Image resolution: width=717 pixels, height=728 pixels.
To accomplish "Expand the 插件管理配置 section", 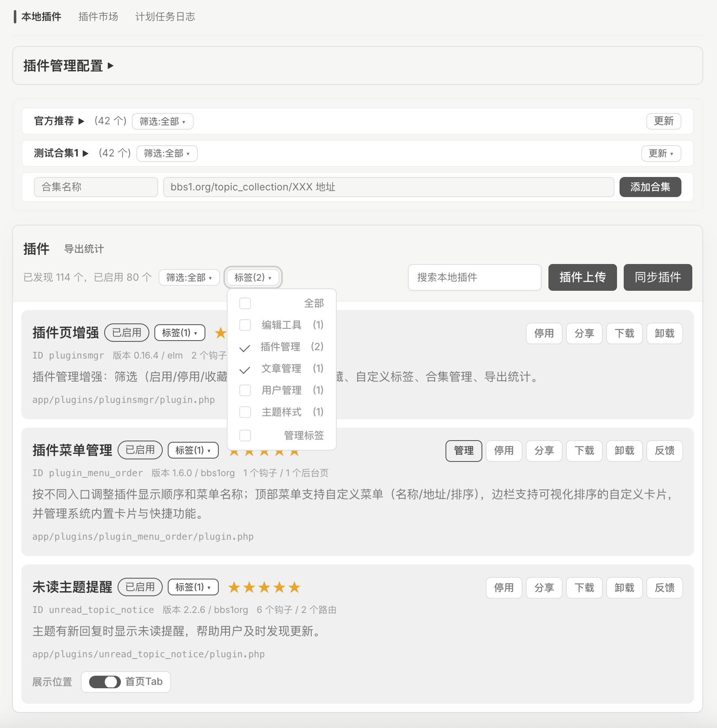I will (68, 66).
